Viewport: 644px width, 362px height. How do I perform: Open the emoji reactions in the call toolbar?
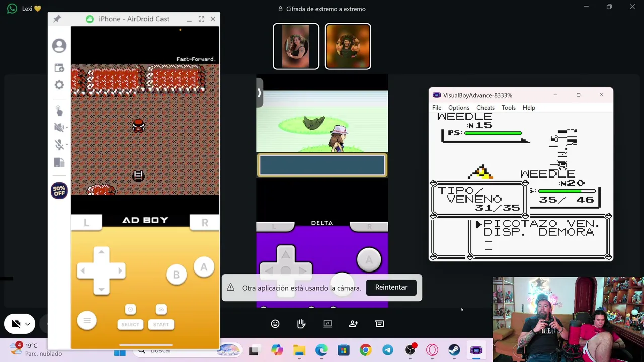click(x=275, y=324)
